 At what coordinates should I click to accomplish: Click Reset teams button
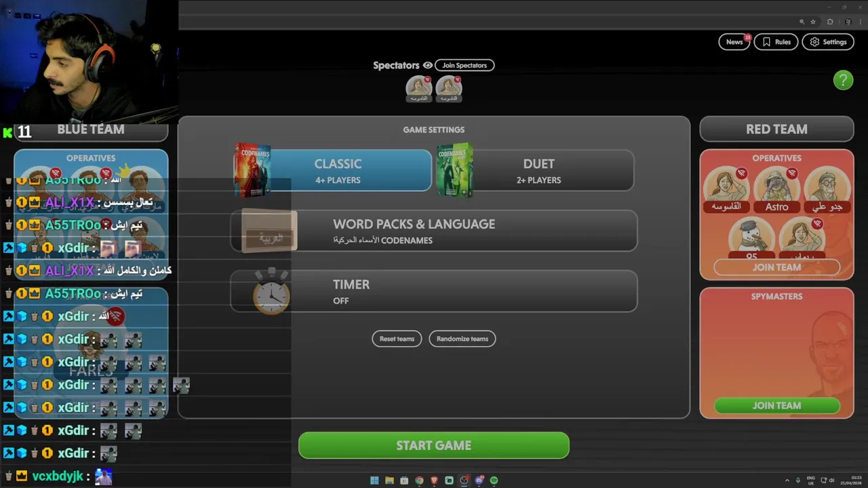point(397,339)
